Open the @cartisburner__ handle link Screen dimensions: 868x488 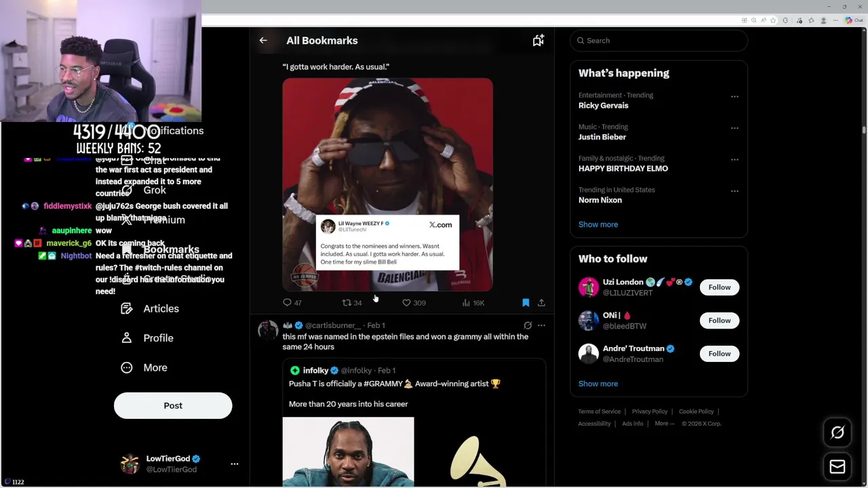(x=333, y=325)
